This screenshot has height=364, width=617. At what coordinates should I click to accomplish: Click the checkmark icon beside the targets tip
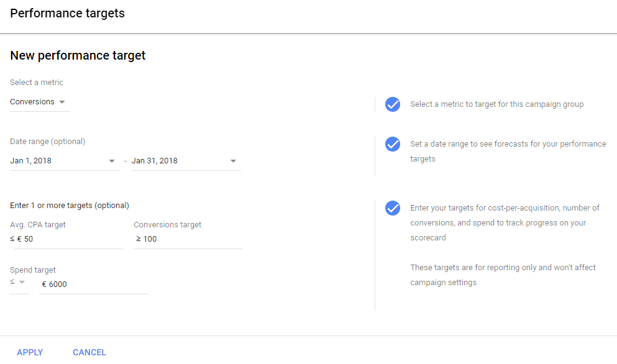(393, 209)
